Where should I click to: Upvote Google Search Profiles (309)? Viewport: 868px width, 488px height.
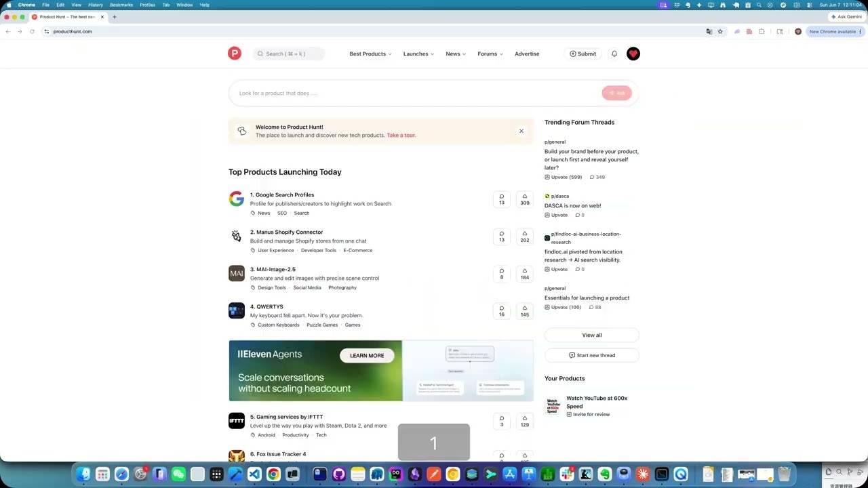pyautogui.click(x=525, y=199)
